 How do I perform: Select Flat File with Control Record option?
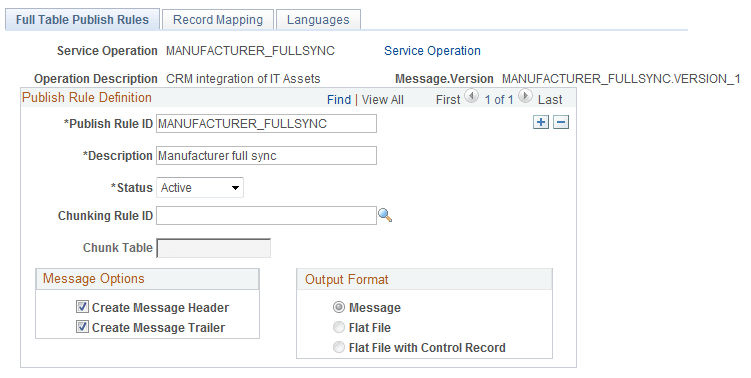coord(339,347)
